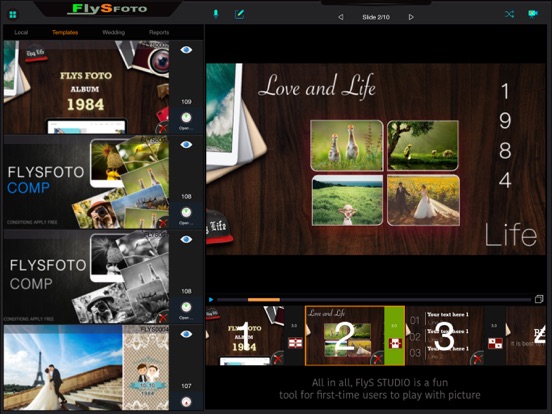
Task: Go to the next slide arrow
Action: [x=411, y=17]
